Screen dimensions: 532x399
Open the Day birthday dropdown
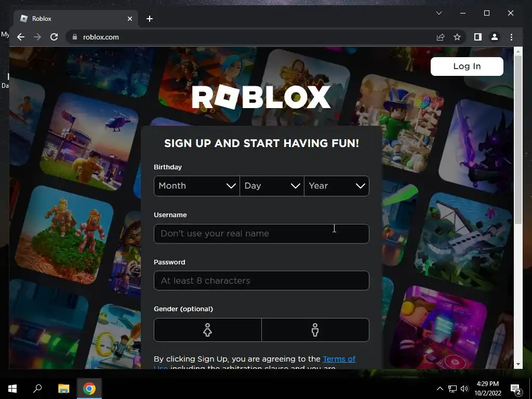pos(272,186)
